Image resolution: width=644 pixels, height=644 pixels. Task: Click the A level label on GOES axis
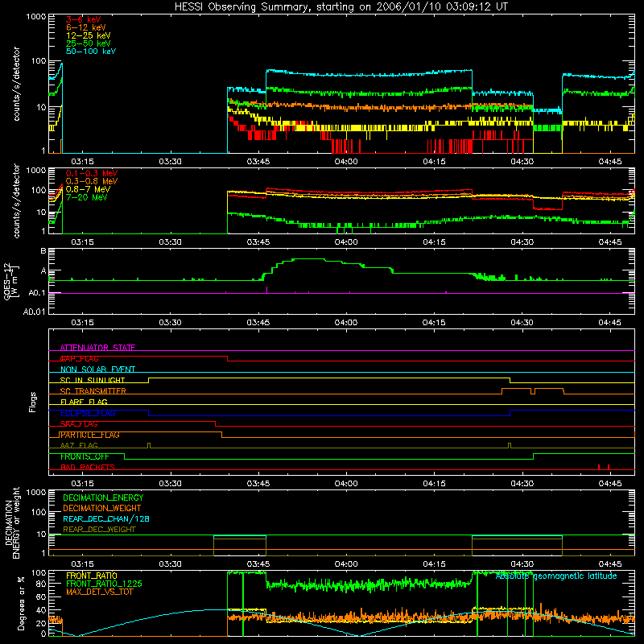[43, 270]
